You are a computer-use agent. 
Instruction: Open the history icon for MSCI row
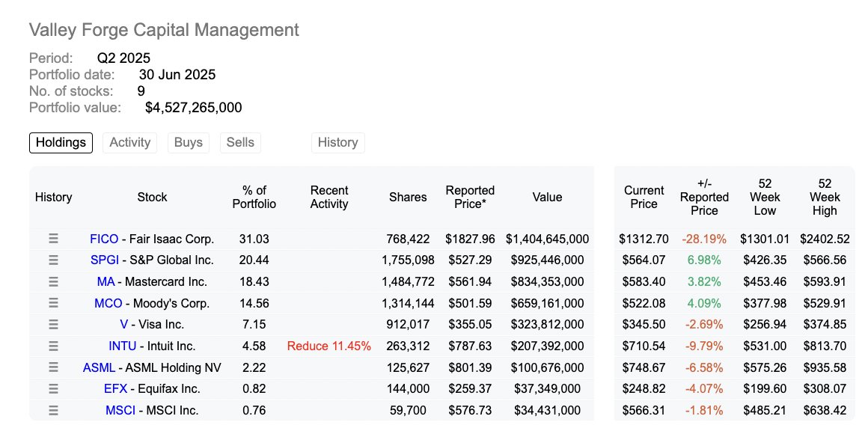pos(53,410)
